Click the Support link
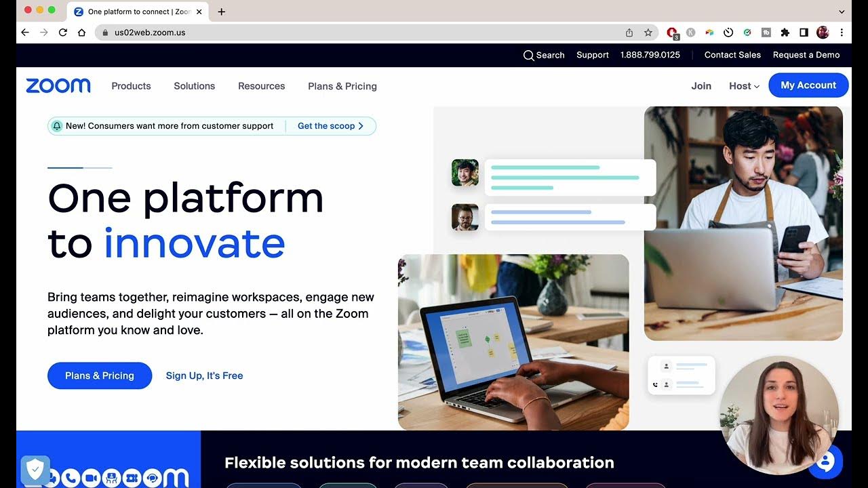The height and width of the screenshot is (488, 868). coord(593,55)
